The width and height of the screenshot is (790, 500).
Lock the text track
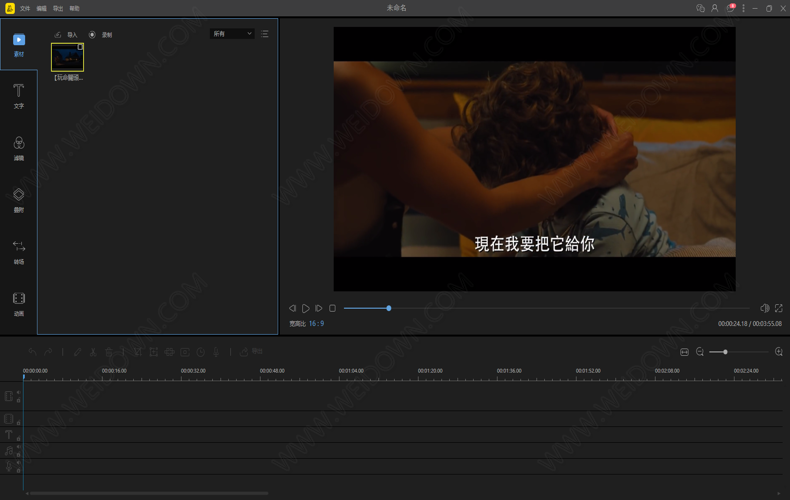click(19, 439)
